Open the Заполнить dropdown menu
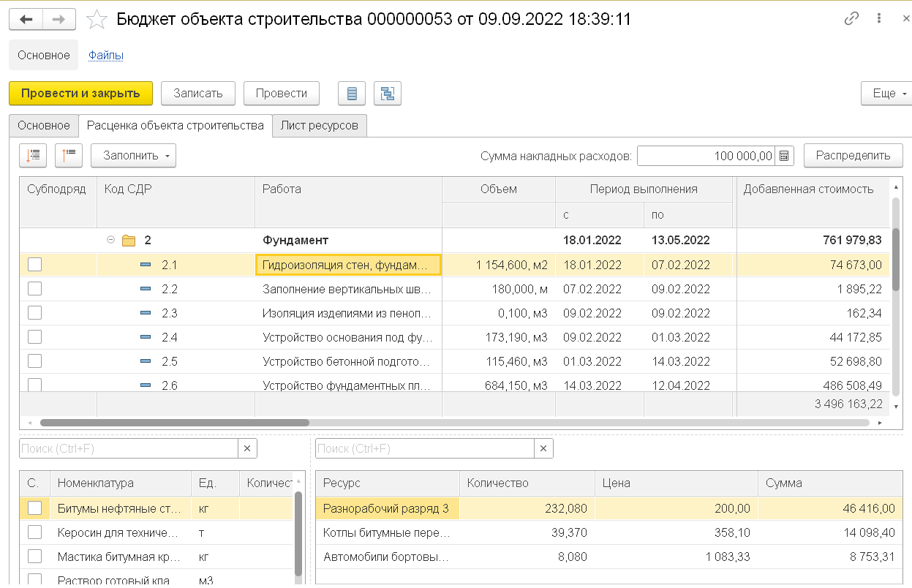This screenshot has height=588, width=912. point(133,155)
